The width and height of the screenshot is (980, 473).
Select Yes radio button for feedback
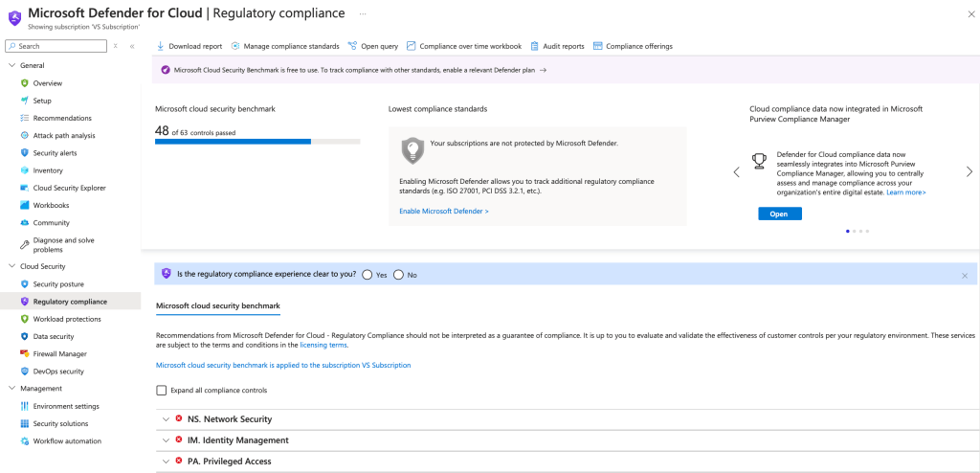[x=367, y=275]
